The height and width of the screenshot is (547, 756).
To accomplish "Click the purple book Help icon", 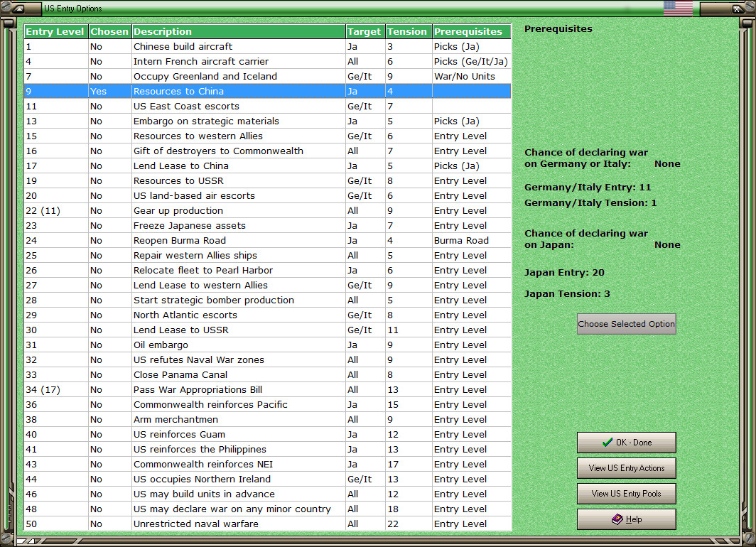I will pyautogui.click(x=617, y=519).
